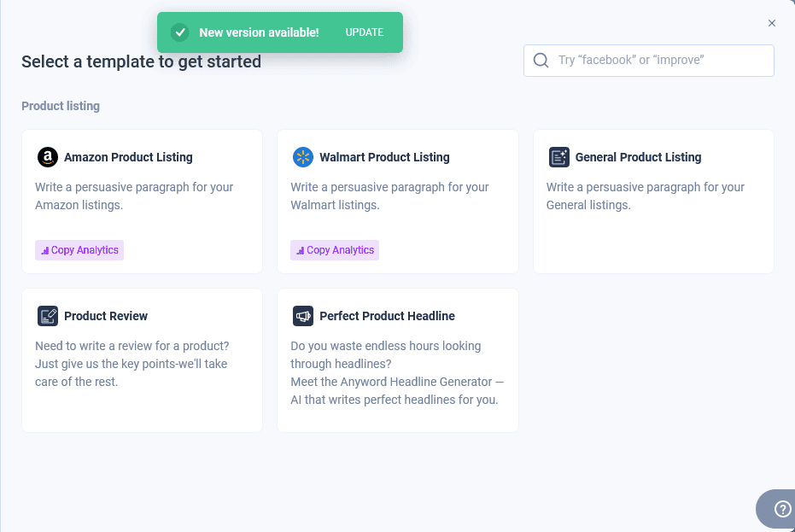Click the General Product Listing icon
Viewport: 795px width, 532px height.
click(x=559, y=157)
